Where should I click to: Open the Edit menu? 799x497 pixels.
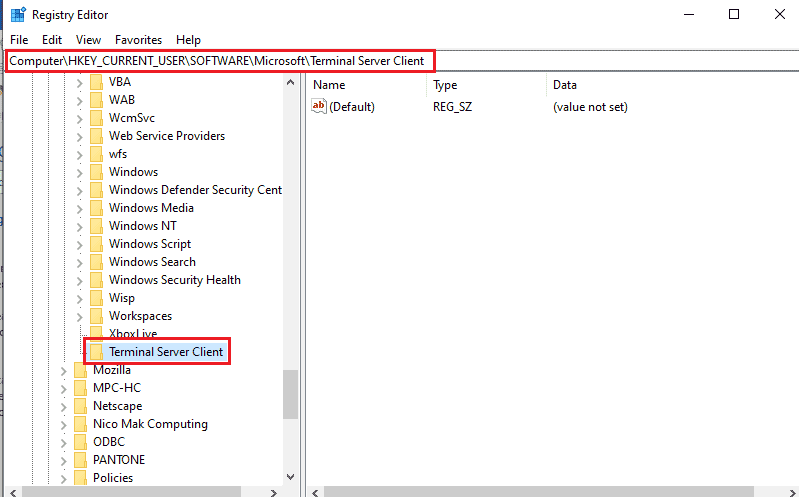tap(51, 40)
